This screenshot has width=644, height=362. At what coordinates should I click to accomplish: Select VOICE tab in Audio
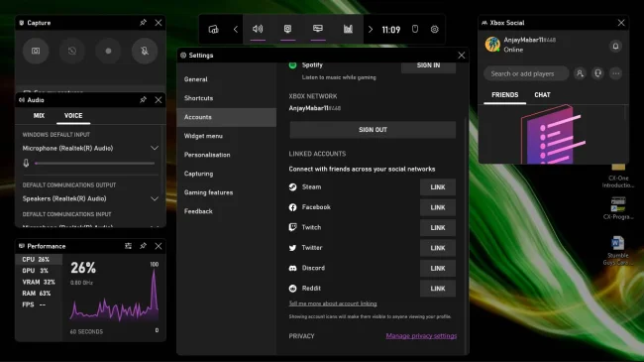tap(73, 116)
